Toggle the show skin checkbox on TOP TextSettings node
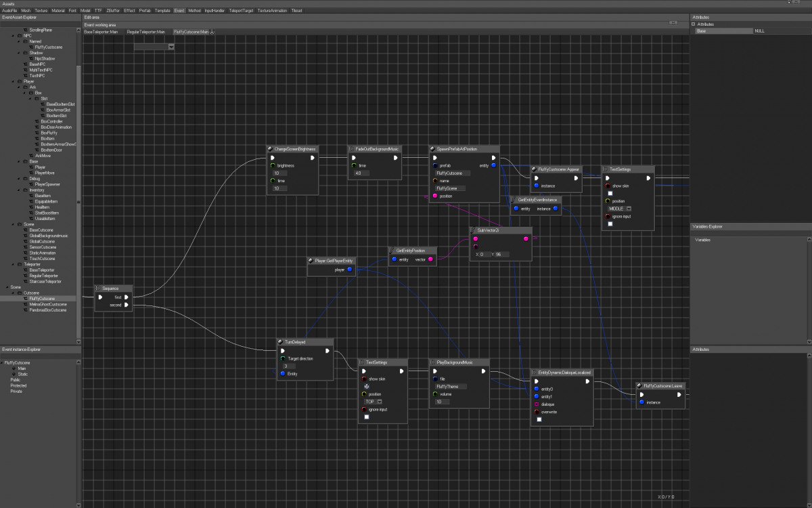 [x=366, y=386]
